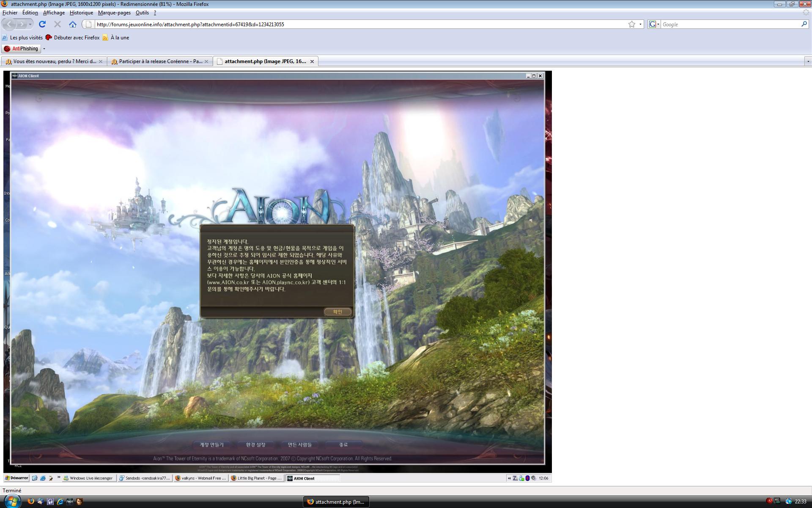Viewport: 812px width, 508px height.
Task: Expand the AntiPhishing toolbar dropdown arrow
Action: click(x=44, y=49)
